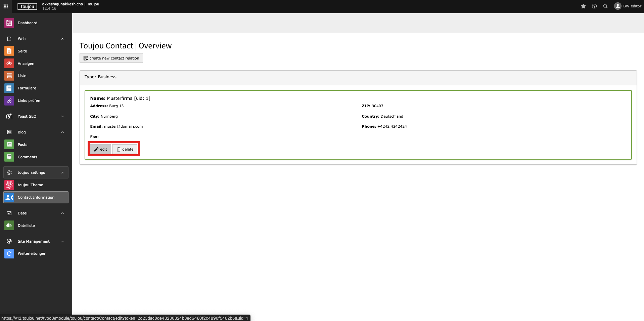Delete the Musterfirma contact
Screen dimensions: 644x321
tap(125, 149)
